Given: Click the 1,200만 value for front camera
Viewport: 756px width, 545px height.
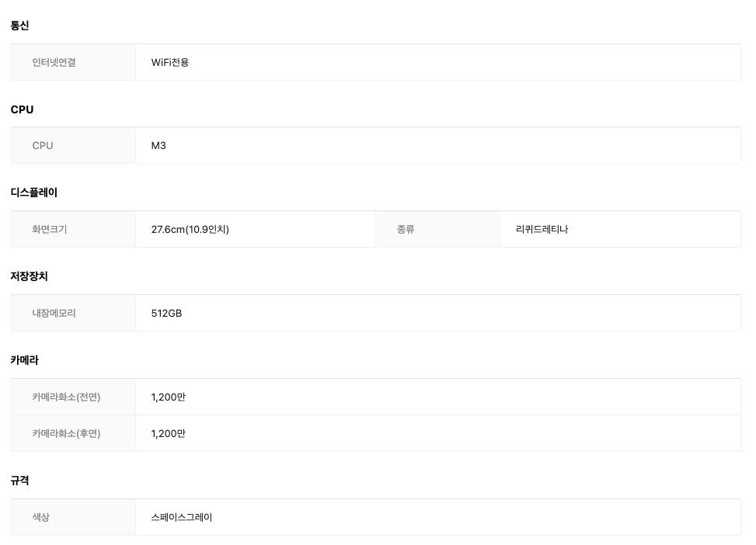Looking at the screenshot, I should pyautogui.click(x=169, y=397).
